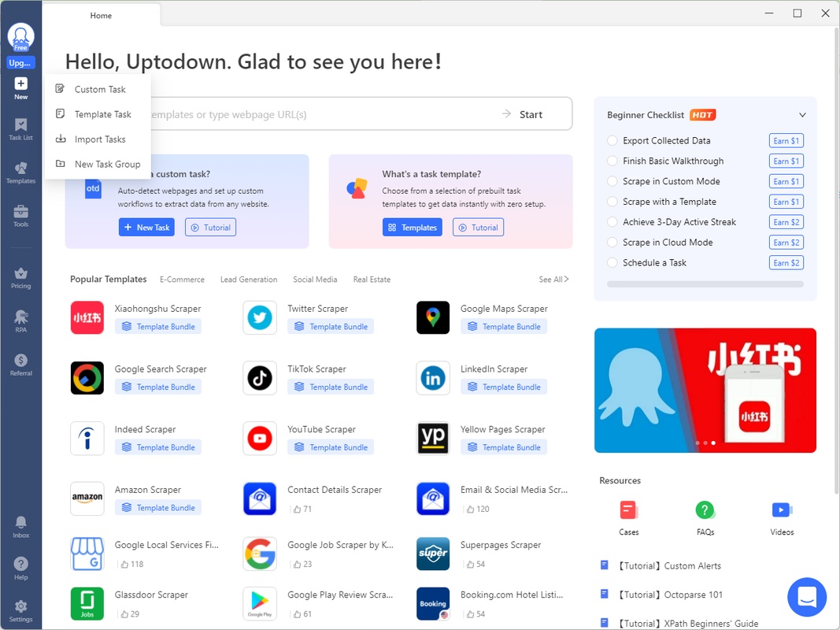Viewport: 840px width, 630px height.
Task: Open Task List in the sidebar
Action: 21,130
